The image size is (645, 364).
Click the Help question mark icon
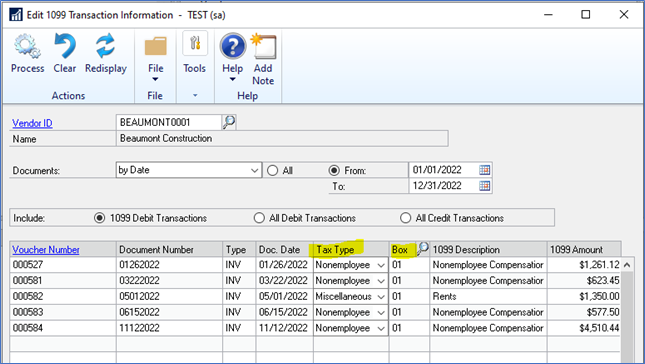point(232,46)
